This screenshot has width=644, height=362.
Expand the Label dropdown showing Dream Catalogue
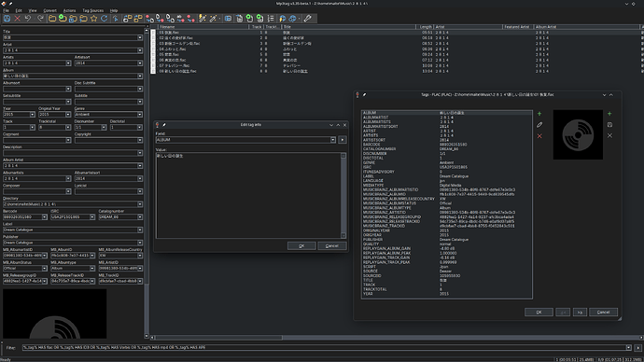140,230
